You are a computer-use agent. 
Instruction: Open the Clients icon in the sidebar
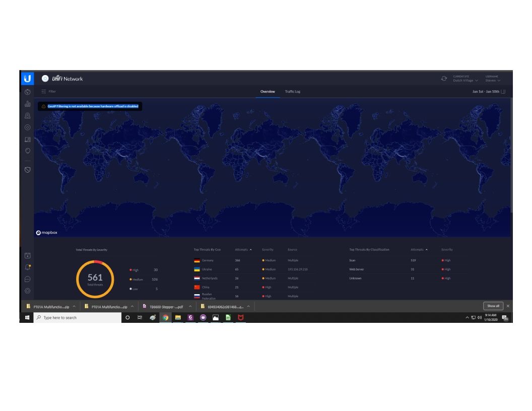coord(28,139)
